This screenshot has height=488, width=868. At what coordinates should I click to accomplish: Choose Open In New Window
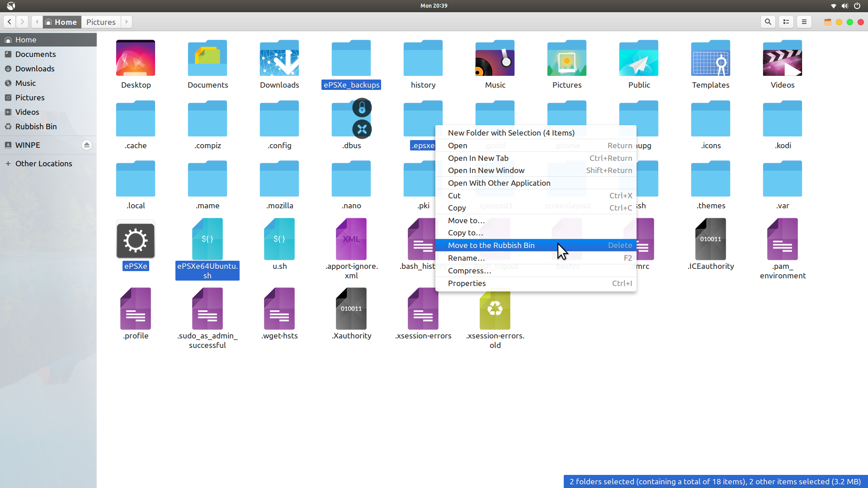536,170
